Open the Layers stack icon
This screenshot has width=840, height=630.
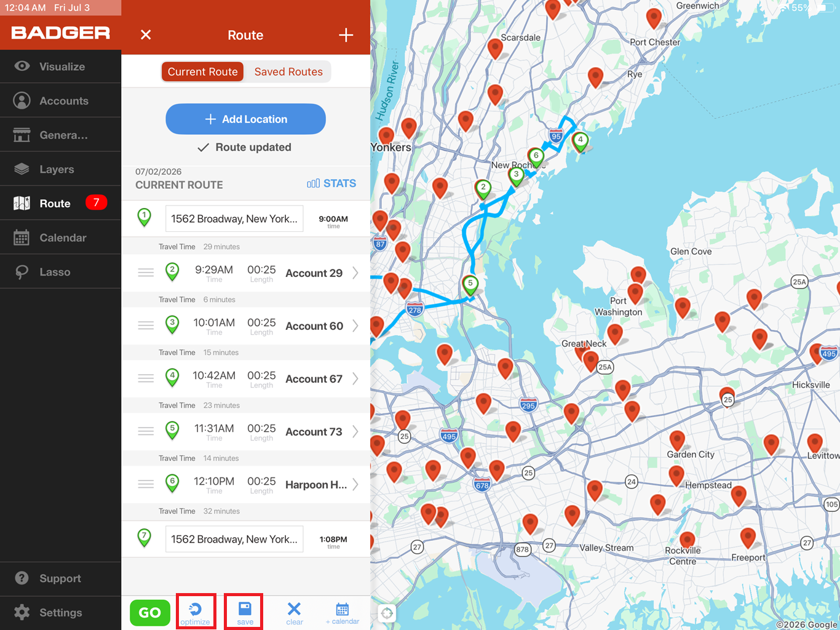[22, 169]
